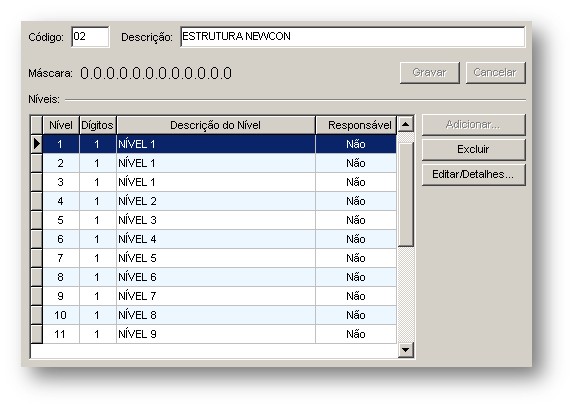Select the NÍVEL 4 description cell
The height and width of the screenshot is (409, 574).
216,239
